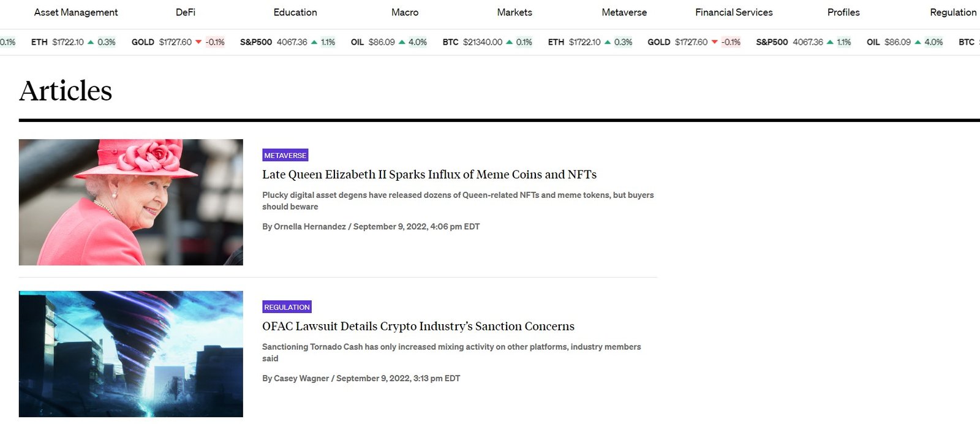Click the first GOLD red down-arrow ticker

point(178,42)
